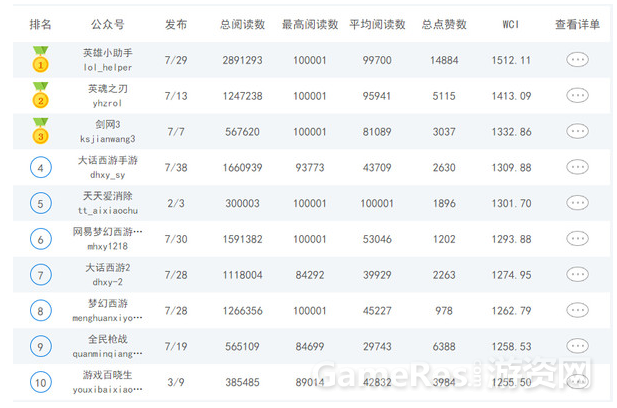Open the 大话西游2 account name
Viewport: 617px width, 408px height.
108,268
